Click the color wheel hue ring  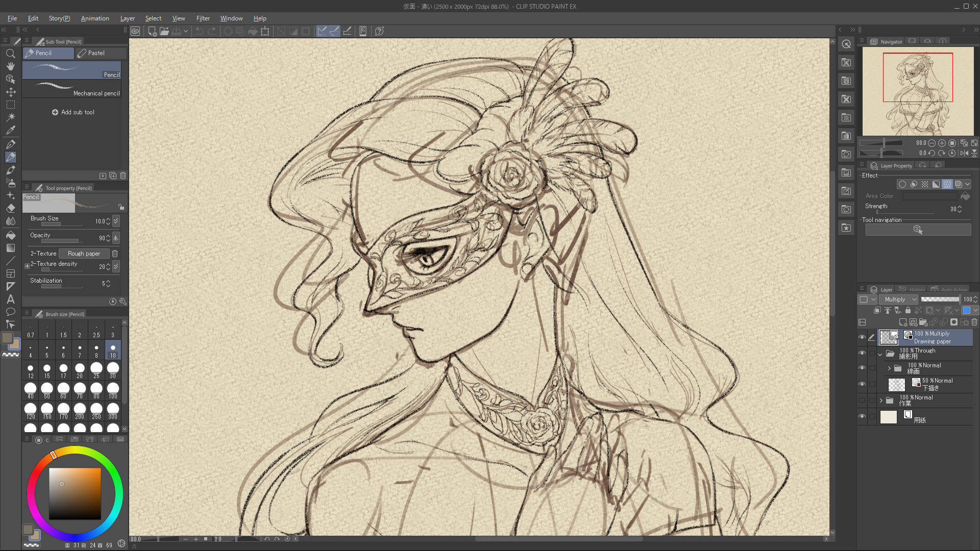pos(75,449)
